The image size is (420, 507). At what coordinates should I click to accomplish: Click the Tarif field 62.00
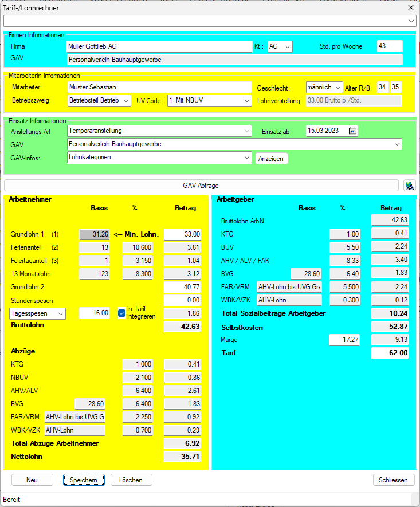pyautogui.click(x=390, y=353)
